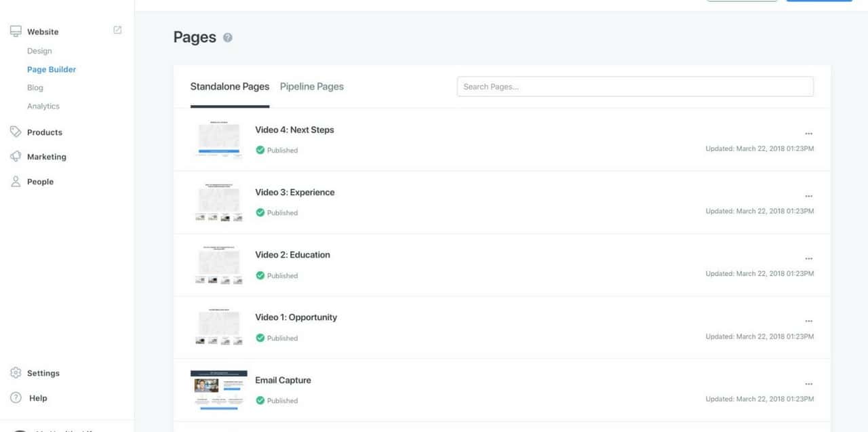Click the Settings gear icon

(16, 373)
